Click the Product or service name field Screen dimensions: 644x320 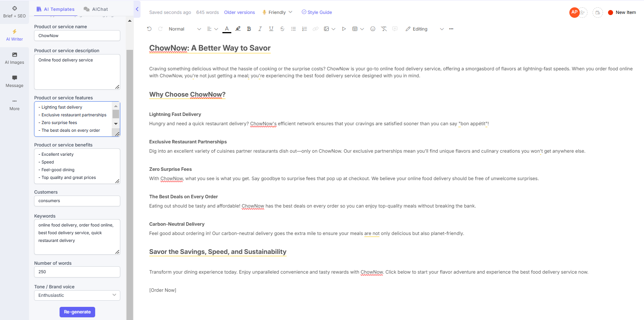pos(77,36)
